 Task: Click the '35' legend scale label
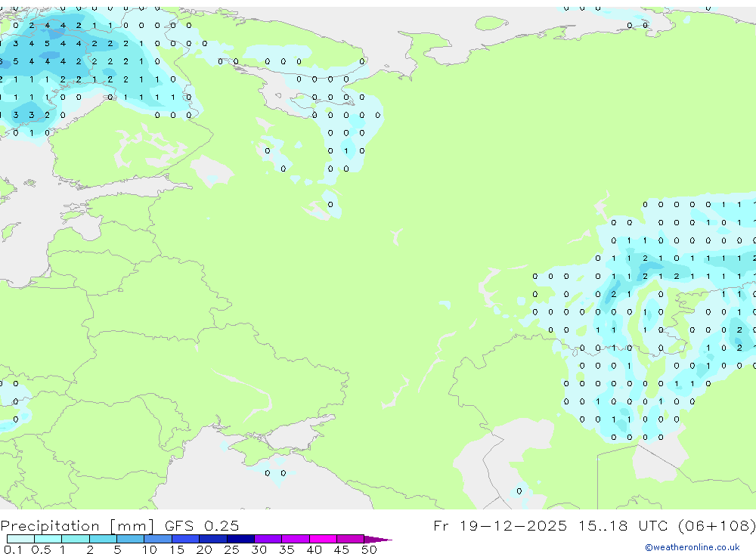[287, 549]
